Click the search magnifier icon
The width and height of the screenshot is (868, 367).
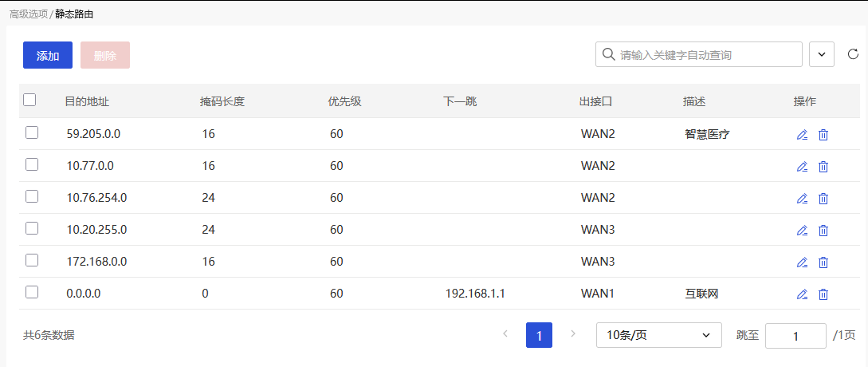tap(608, 55)
